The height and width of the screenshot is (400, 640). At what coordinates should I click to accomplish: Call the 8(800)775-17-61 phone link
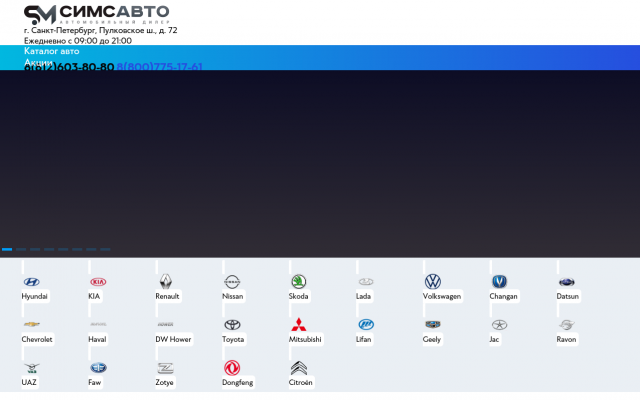click(159, 67)
